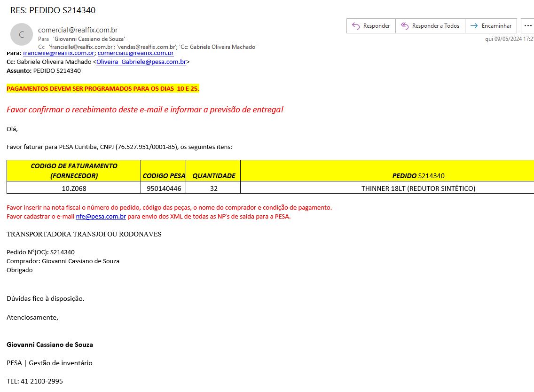Reply to everyone with Responder a Todos
The image size is (534, 392).
click(x=430, y=26)
